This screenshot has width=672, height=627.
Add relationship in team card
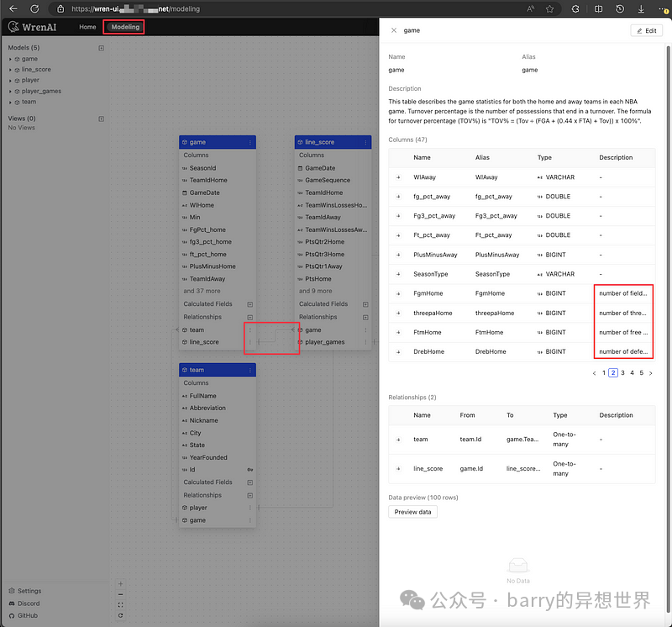(249, 495)
